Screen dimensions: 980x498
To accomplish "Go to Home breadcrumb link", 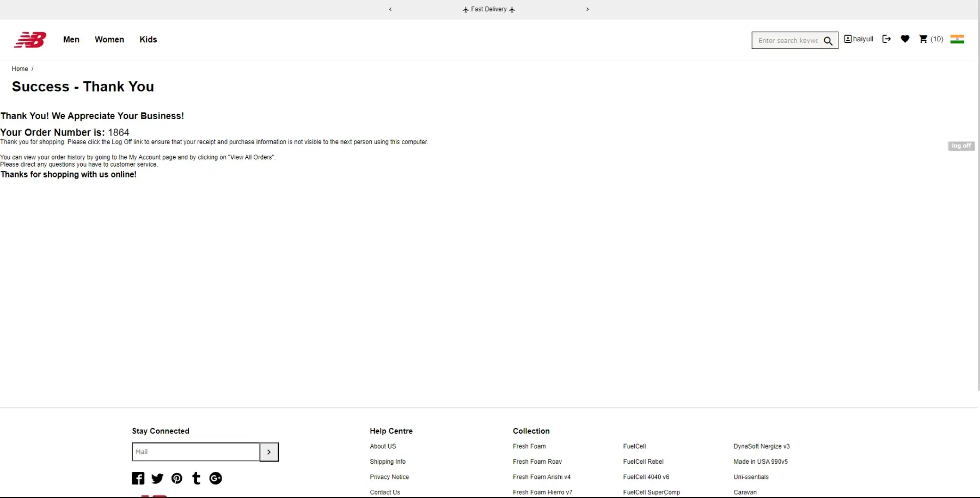I will click(20, 69).
